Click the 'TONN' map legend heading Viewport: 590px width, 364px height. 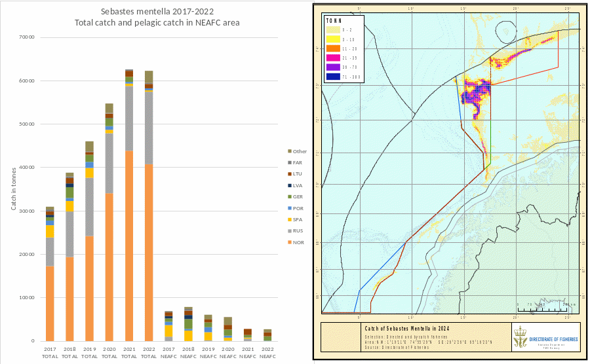click(x=334, y=21)
